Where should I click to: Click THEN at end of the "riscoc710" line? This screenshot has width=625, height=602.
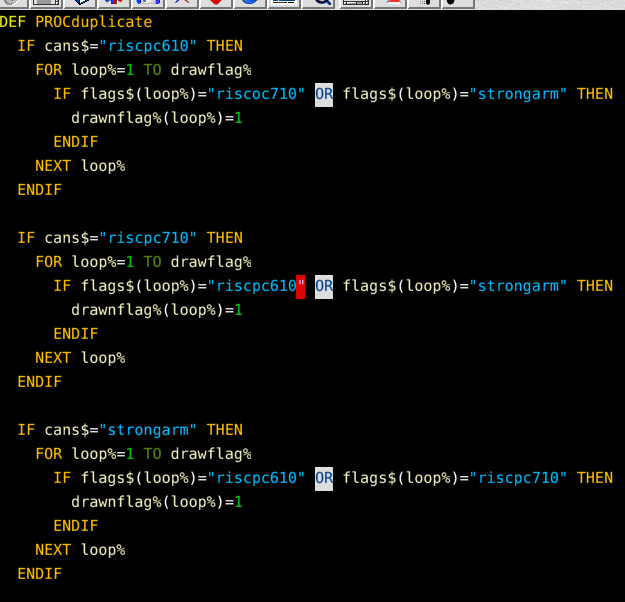point(595,94)
